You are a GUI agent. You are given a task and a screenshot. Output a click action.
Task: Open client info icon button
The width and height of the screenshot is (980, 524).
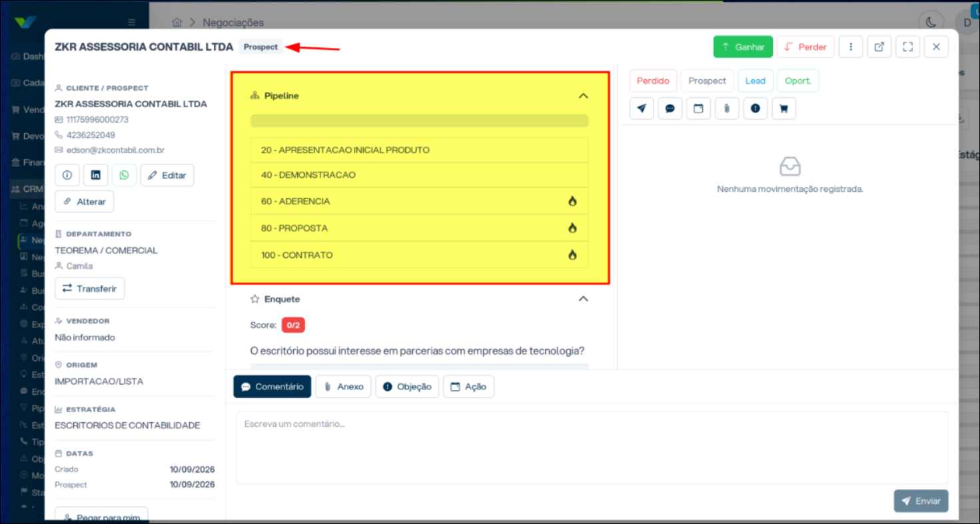[x=67, y=175]
